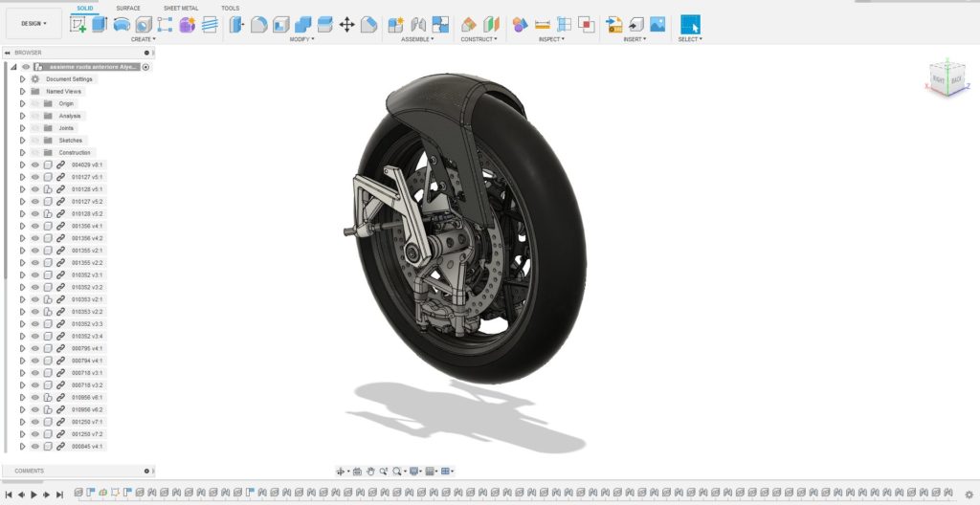This screenshot has height=505, width=980.
Task: Click the Measure ruler tool
Action: (543, 24)
